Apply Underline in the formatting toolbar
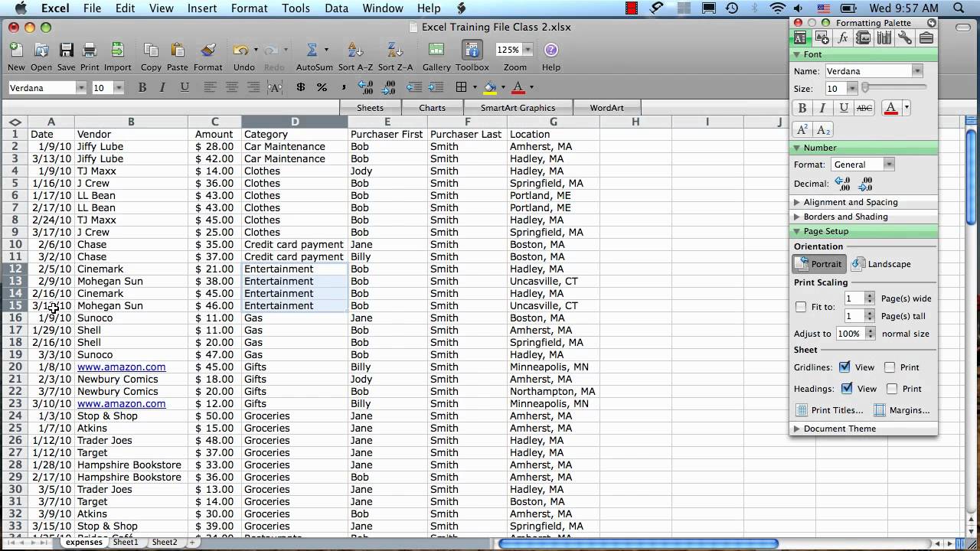The height and width of the screenshot is (551, 980). tap(185, 87)
